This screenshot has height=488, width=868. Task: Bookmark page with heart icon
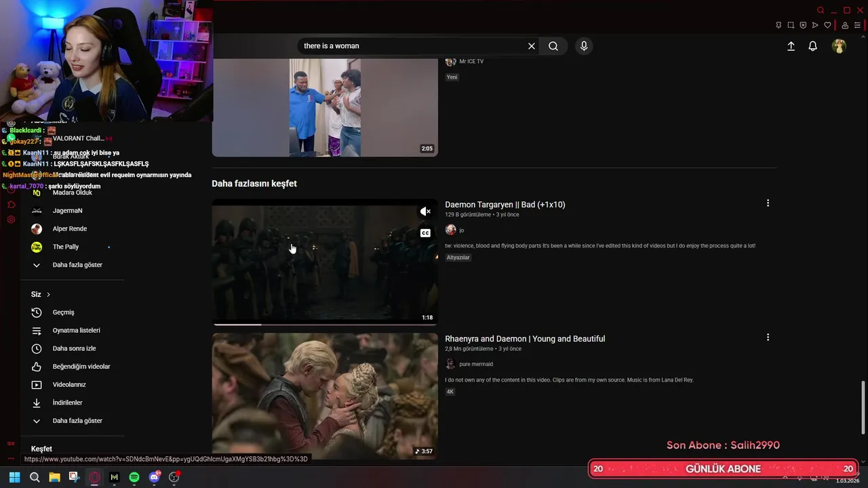827,25
